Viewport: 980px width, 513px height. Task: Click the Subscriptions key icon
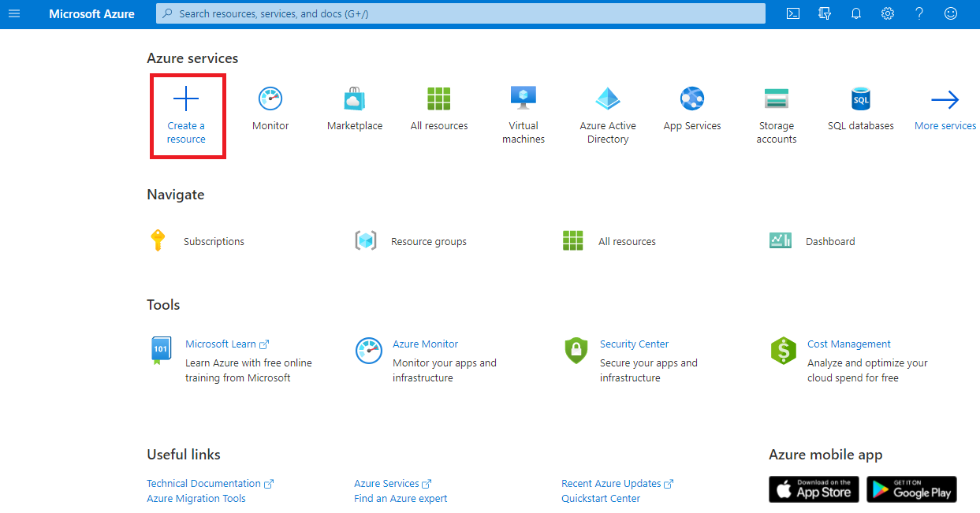pyautogui.click(x=158, y=240)
